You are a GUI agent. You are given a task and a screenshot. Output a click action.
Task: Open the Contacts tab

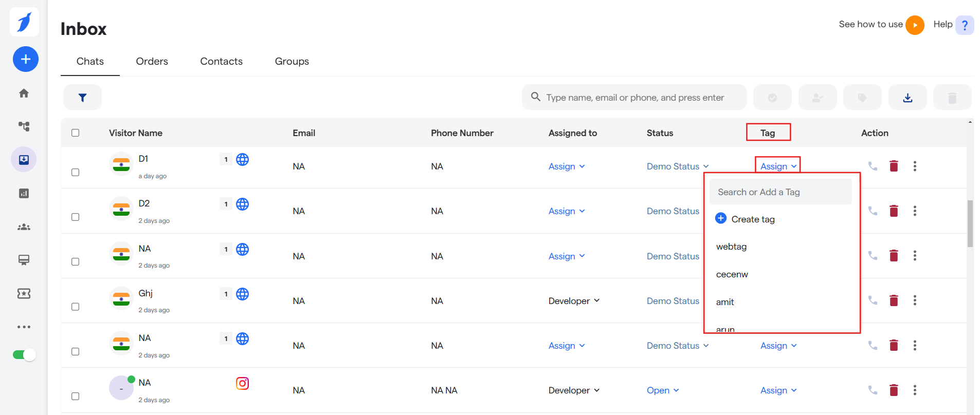click(x=221, y=61)
